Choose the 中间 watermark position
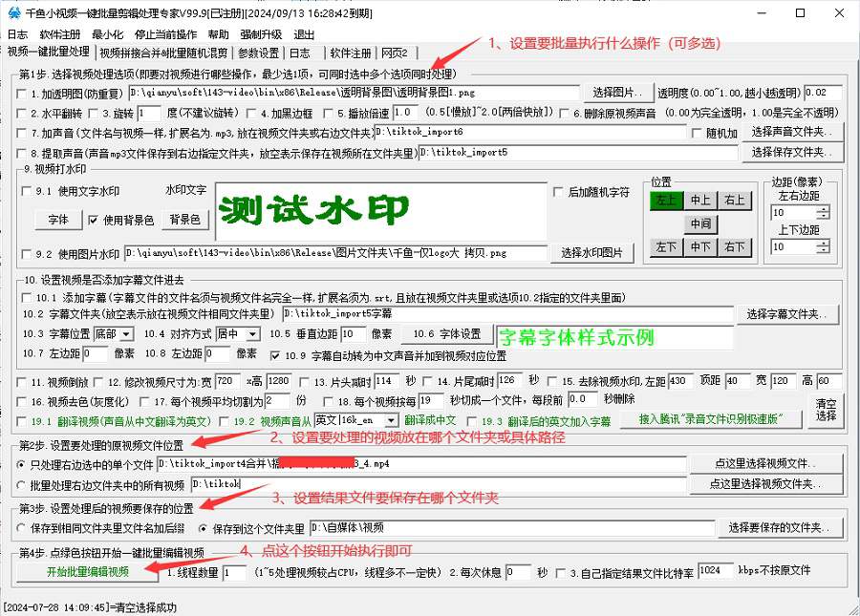Viewport: 860px width, 616px height. (699, 224)
